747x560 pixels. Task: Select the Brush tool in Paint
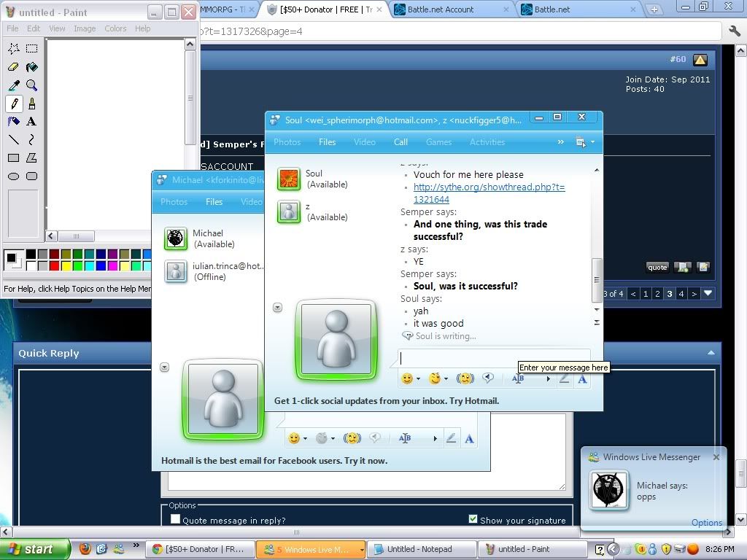(32, 104)
